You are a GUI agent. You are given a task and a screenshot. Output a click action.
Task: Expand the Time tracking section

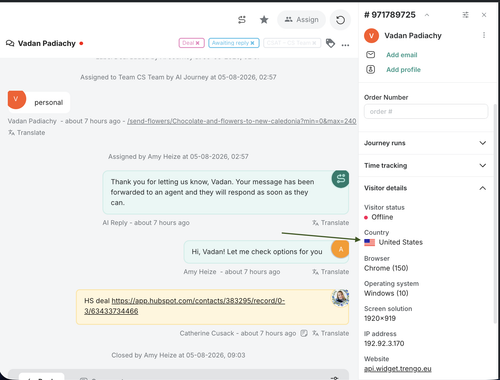tap(426, 165)
